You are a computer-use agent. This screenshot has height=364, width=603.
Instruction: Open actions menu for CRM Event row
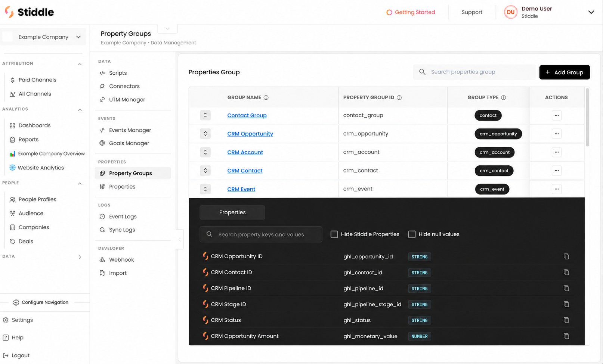557,189
